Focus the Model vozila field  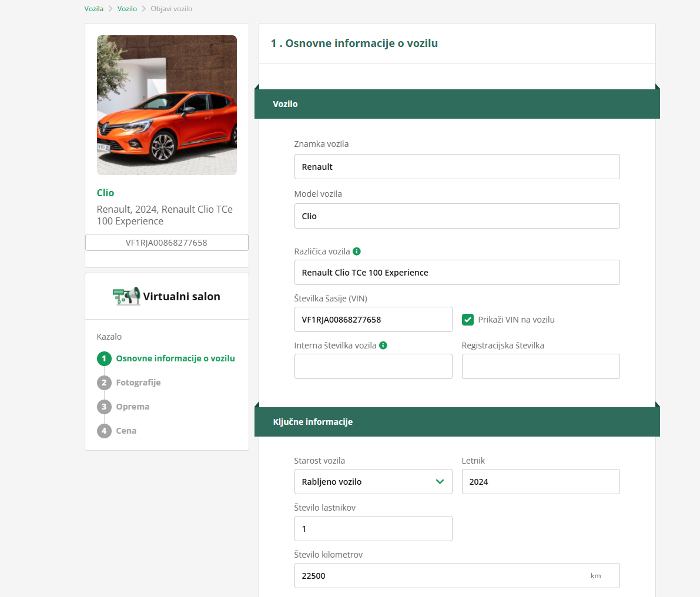(457, 216)
